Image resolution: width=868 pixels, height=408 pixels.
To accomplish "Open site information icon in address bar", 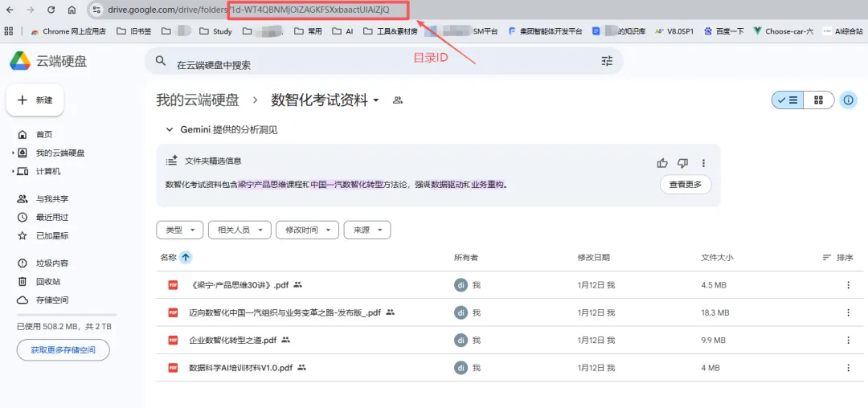I will pyautogui.click(x=97, y=10).
